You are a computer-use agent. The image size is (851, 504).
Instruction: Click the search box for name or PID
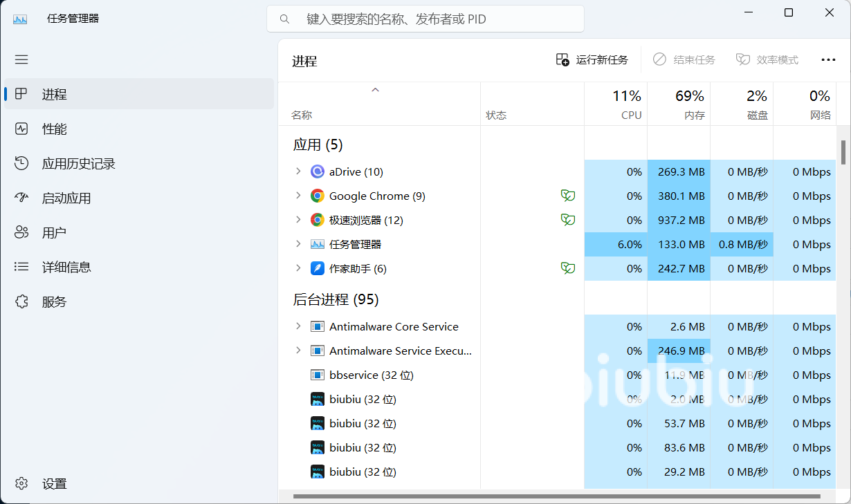pos(425,19)
